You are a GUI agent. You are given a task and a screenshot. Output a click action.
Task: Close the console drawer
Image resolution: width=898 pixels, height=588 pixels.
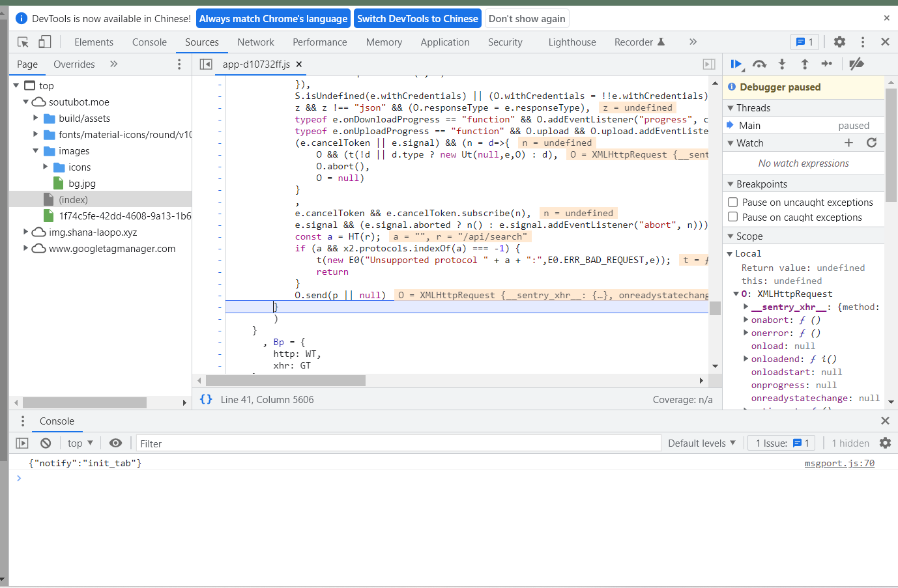click(x=885, y=421)
